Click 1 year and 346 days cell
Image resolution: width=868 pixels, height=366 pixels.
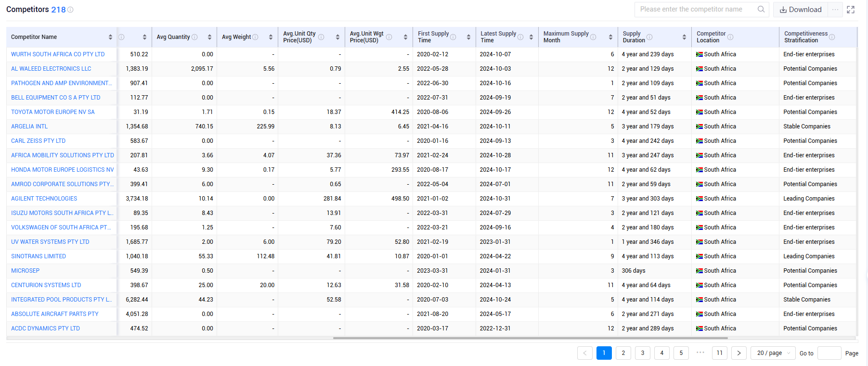click(x=648, y=242)
